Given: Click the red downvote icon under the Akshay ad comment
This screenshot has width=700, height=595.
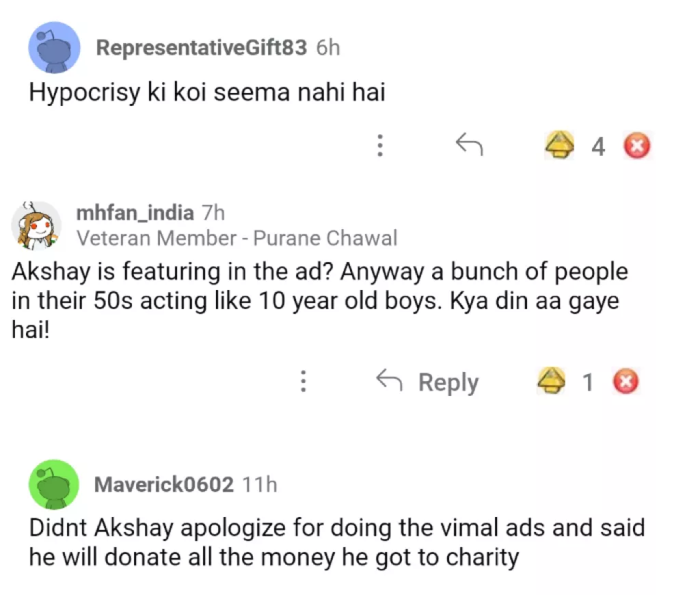Looking at the screenshot, I should pos(626,382).
